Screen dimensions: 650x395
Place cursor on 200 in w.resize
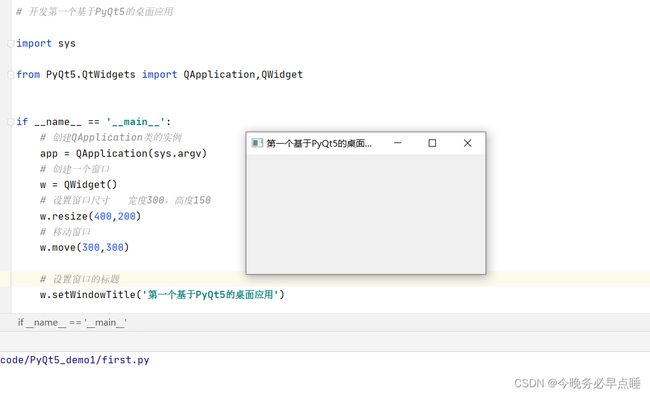[x=126, y=216]
